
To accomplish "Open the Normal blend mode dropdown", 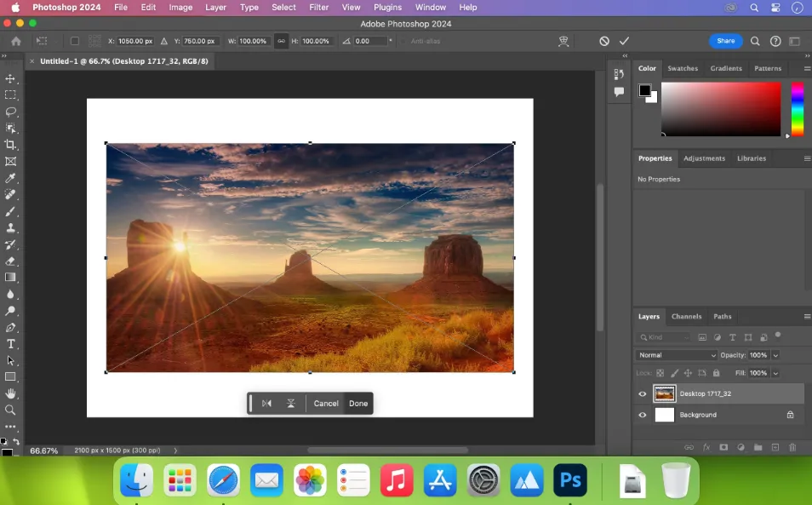I will pyautogui.click(x=677, y=355).
